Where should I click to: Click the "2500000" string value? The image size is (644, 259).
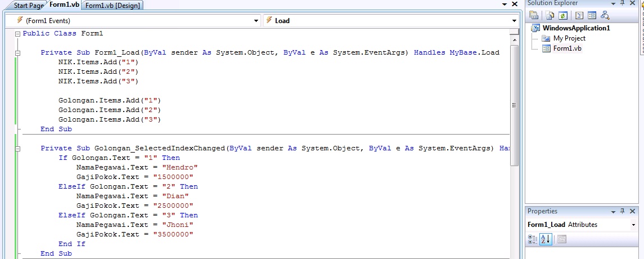tap(173, 206)
